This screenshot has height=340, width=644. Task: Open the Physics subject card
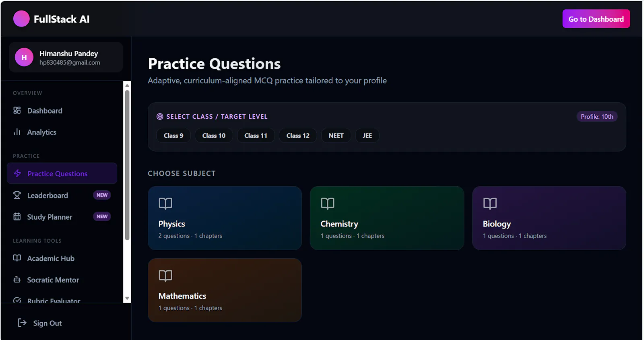(x=225, y=218)
